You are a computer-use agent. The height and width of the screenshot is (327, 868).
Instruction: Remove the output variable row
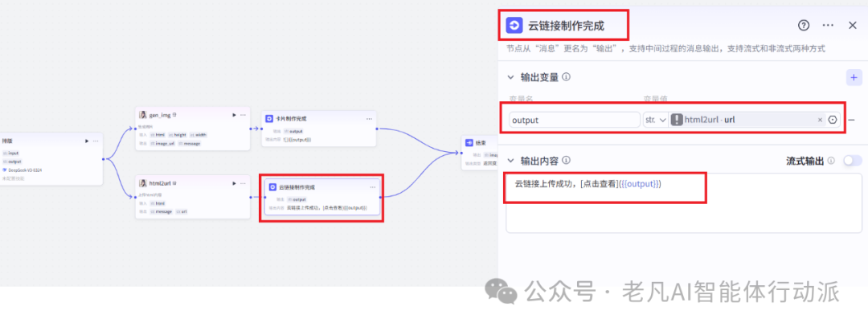click(851, 120)
